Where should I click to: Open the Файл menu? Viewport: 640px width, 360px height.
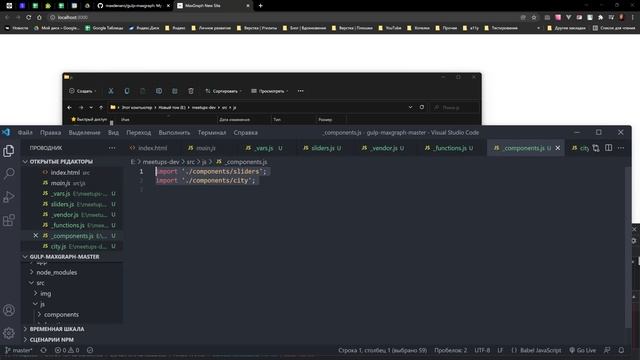point(25,133)
